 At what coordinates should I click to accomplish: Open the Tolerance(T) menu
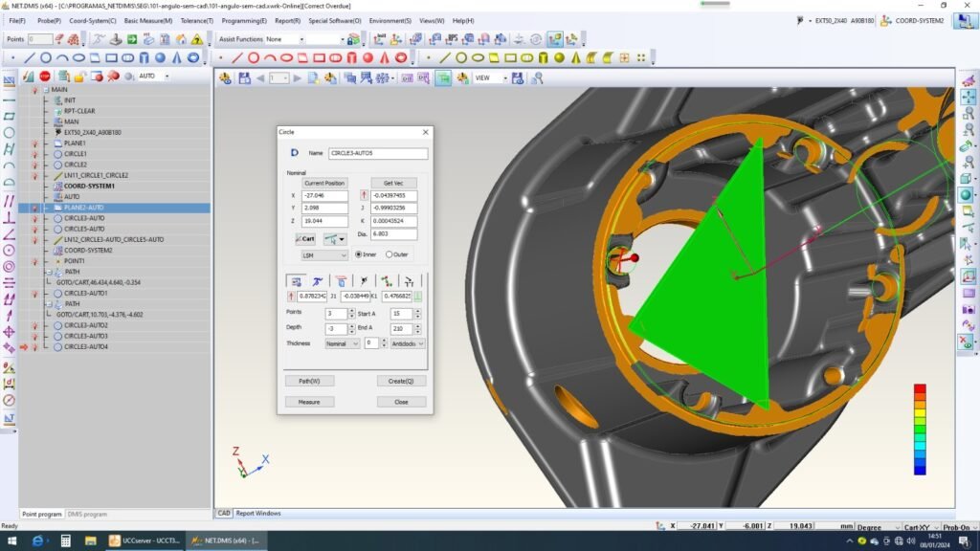[x=196, y=20]
